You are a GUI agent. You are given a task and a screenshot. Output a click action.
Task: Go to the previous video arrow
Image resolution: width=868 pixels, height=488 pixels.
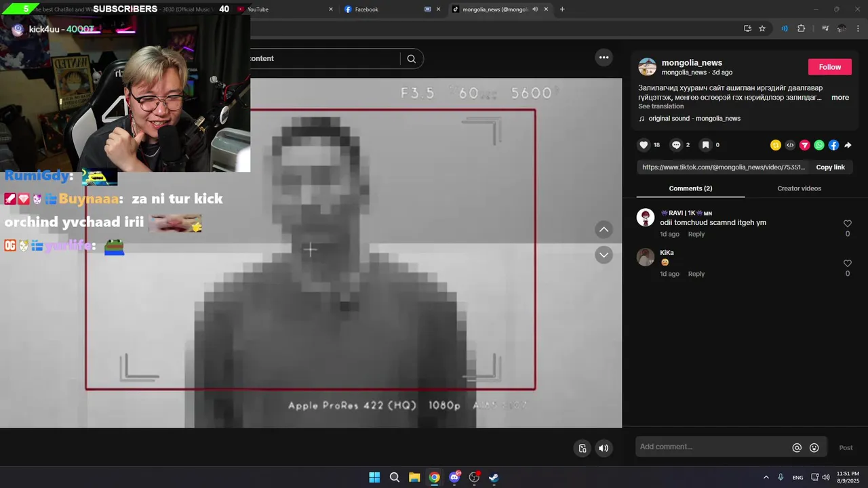click(604, 230)
